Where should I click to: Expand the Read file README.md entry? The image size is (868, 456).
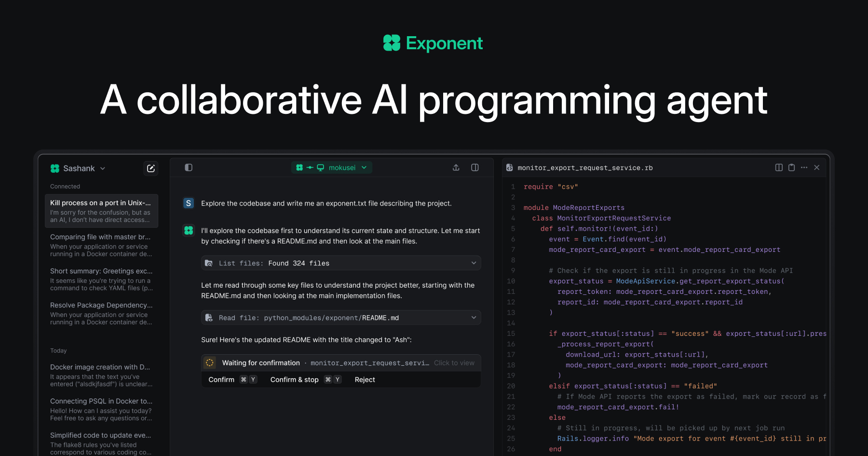point(474,318)
